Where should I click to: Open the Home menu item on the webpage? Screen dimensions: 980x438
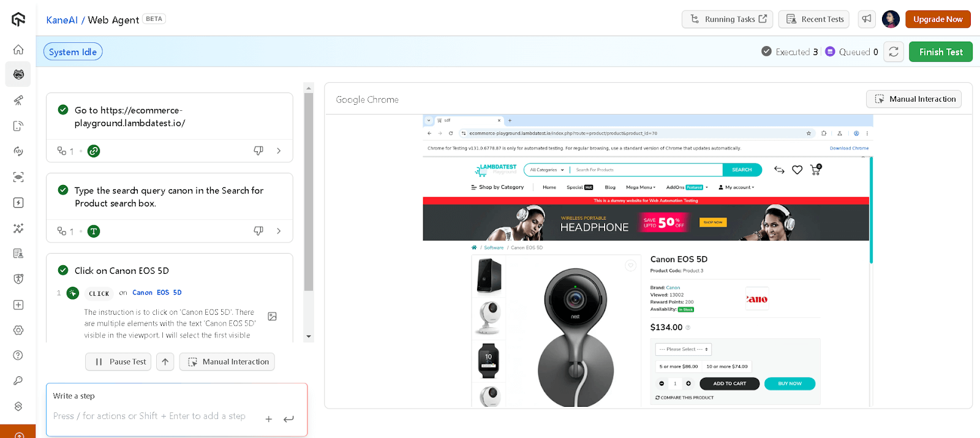tap(549, 187)
